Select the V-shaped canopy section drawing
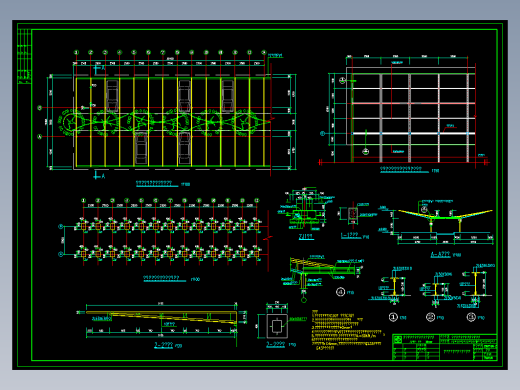 (437, 222)
